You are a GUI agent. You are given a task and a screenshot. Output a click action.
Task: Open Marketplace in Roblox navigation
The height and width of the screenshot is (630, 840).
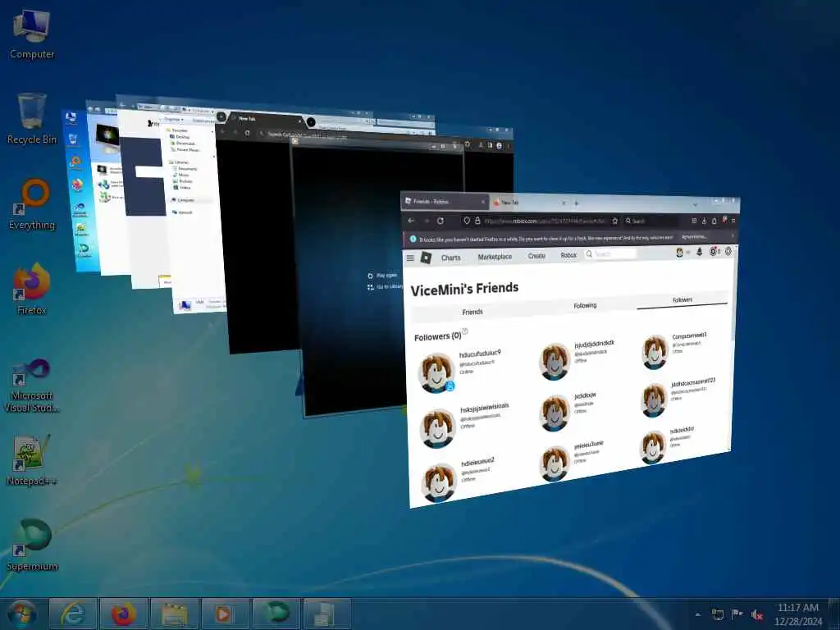495,257
